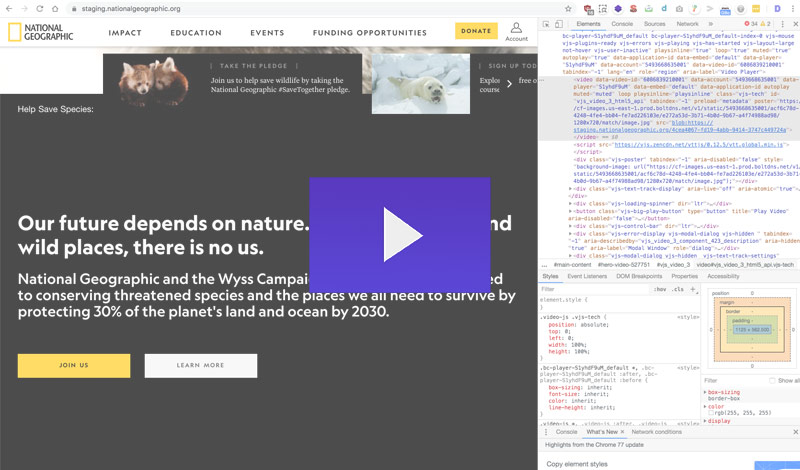Click the National Geographic logo

tap(41, 32)
